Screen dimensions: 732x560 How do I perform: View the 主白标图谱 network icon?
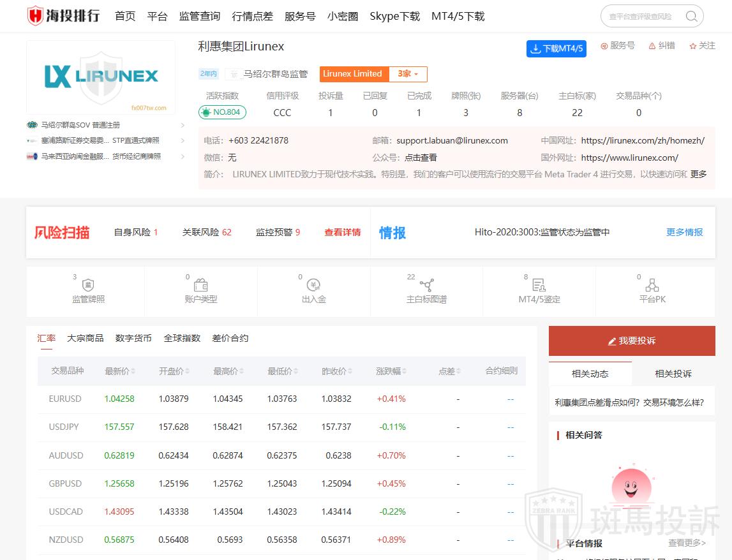click(x=426, y=286)
